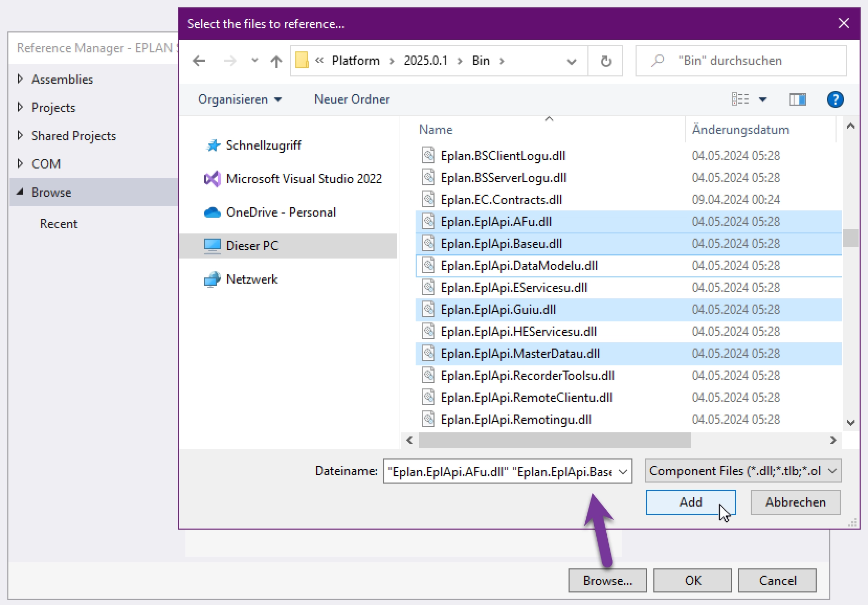The width and height of the screenshot is (868, 605).
Task: Click the dll icon of Eplan.EC.Contracts.dll
Action: click(x=428, y=199)
